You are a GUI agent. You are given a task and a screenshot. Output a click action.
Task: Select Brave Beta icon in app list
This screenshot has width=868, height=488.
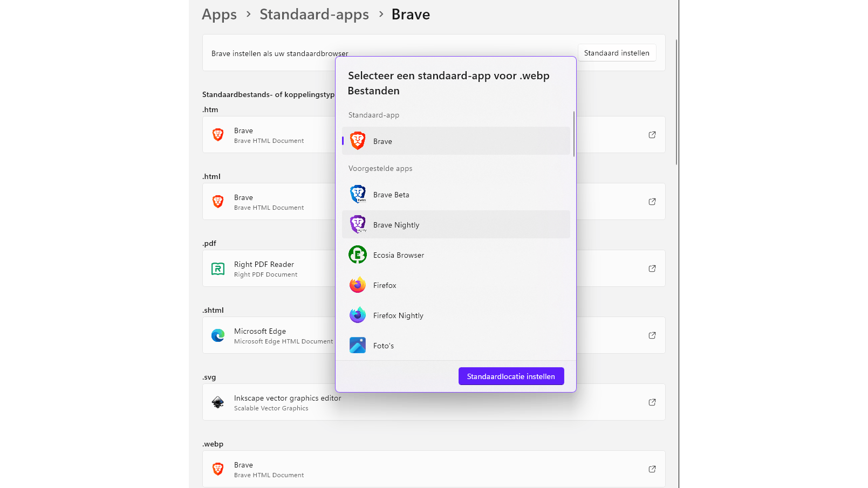(x=358, y=195)
